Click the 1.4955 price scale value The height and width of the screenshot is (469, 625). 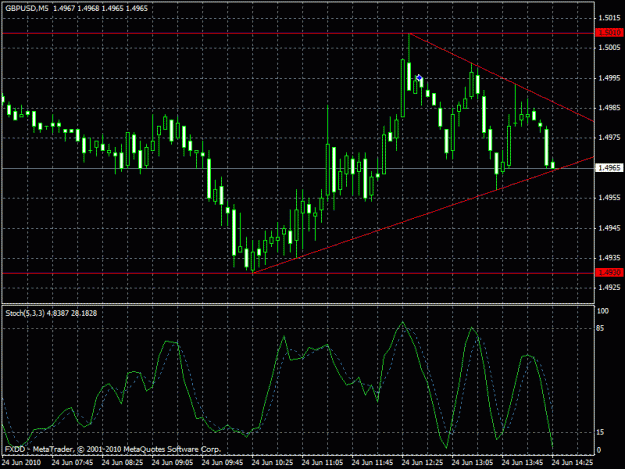(x=609, y=198)
